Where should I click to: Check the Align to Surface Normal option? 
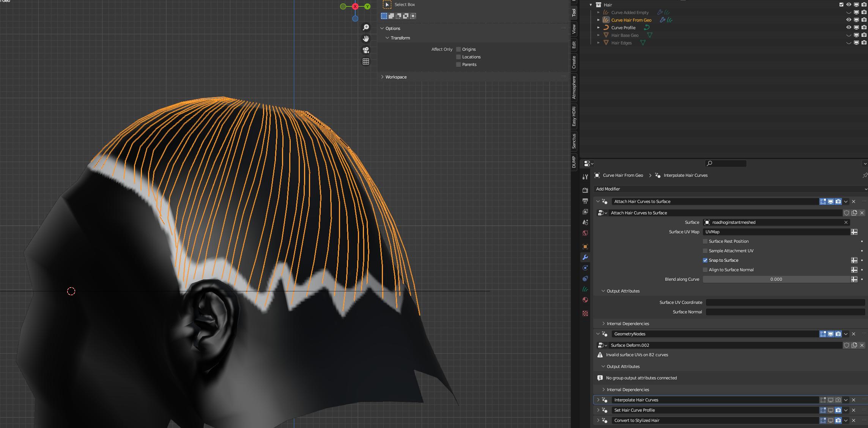tap(705, 270)
